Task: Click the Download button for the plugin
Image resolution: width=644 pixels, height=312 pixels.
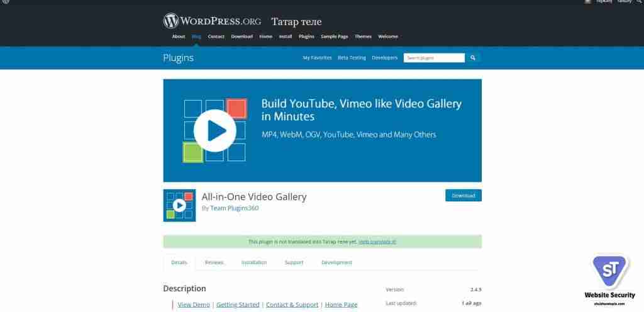Action: pyautogui.click(x=464, y=196)
